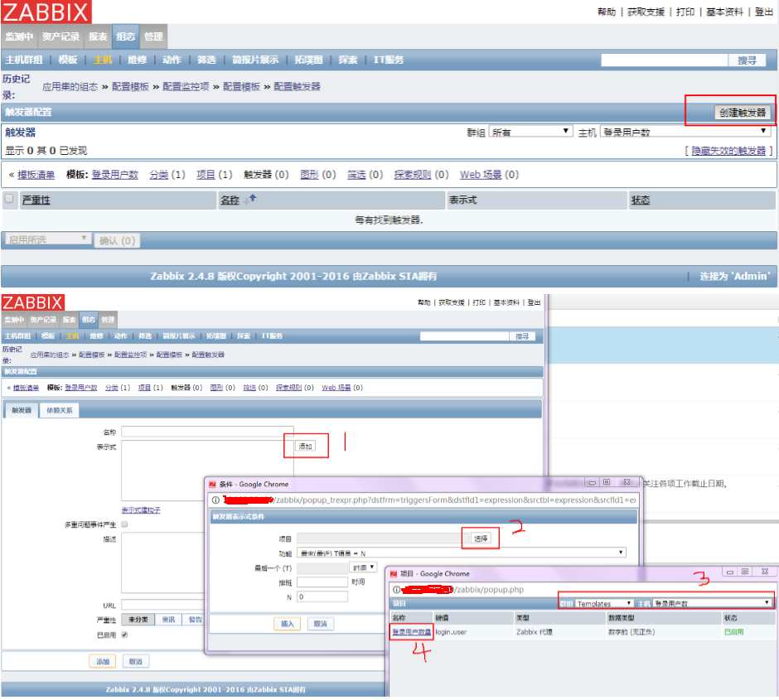Click the orange 添加 button under the trigger form
The height and width of the screenshot is (700, 779).
103,661
